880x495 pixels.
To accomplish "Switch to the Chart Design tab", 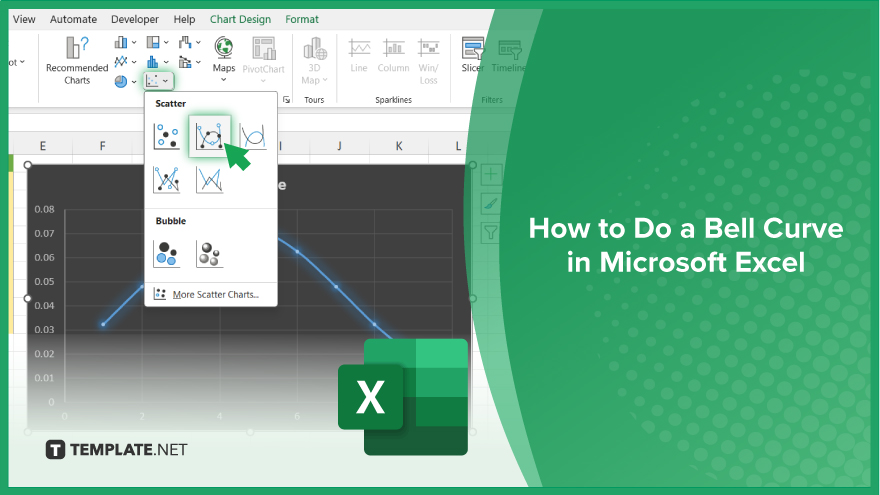I will coord(240,19).
